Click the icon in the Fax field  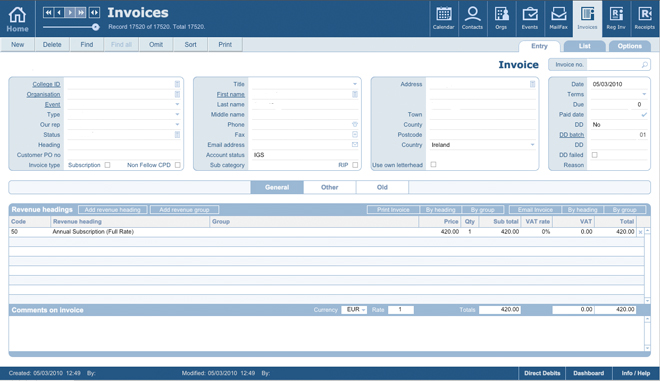[x=355, y=135]
